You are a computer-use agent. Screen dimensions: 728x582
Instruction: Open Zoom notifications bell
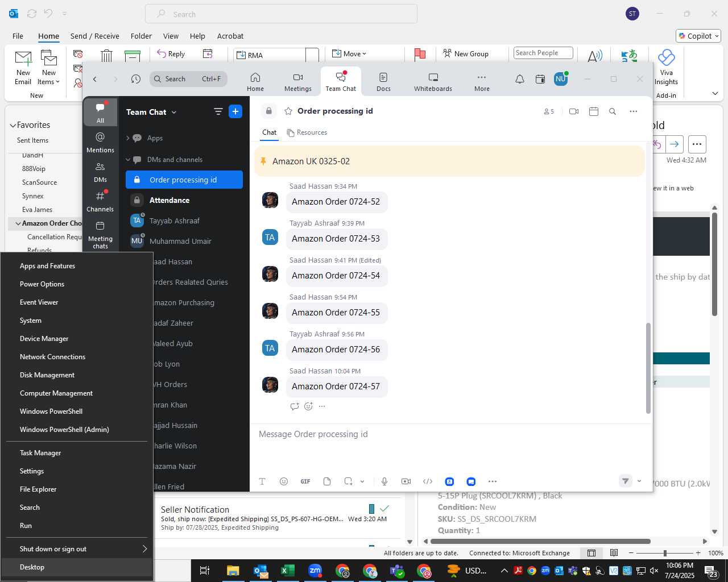click(520, 79)
